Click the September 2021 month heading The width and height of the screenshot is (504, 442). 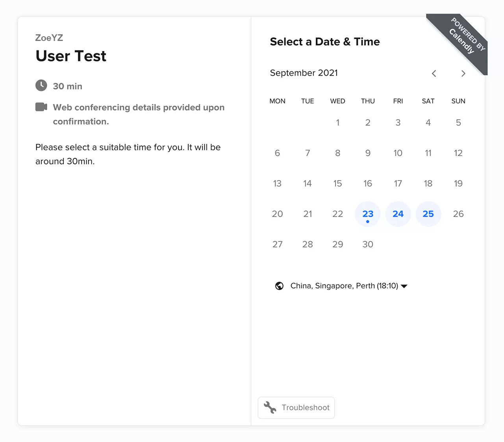304,73
